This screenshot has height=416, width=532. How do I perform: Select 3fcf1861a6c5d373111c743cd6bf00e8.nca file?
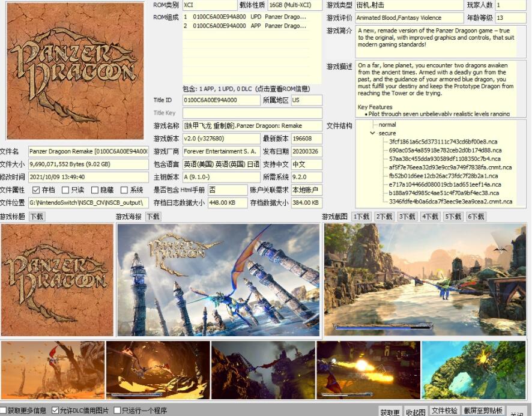tap(443, 142)
